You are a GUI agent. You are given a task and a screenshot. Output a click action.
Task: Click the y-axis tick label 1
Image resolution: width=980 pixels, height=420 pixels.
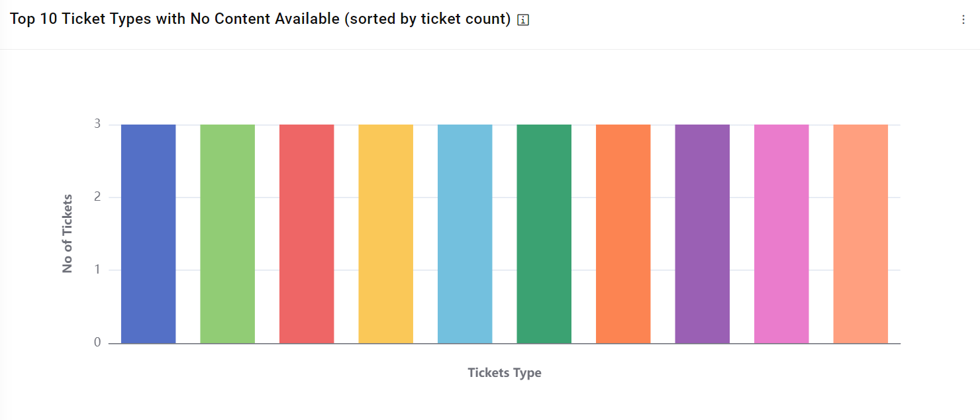point(97,270)
